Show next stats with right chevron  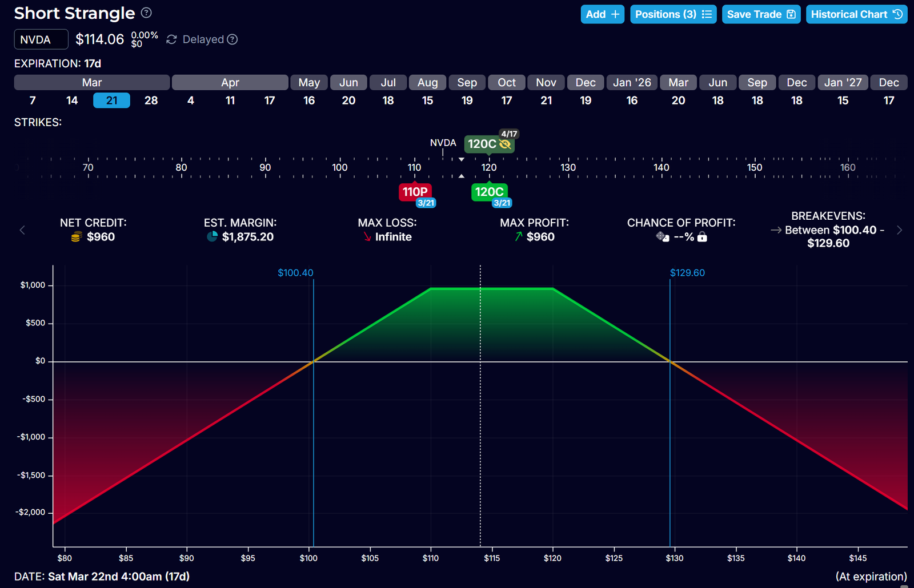(x=899, y=230)
